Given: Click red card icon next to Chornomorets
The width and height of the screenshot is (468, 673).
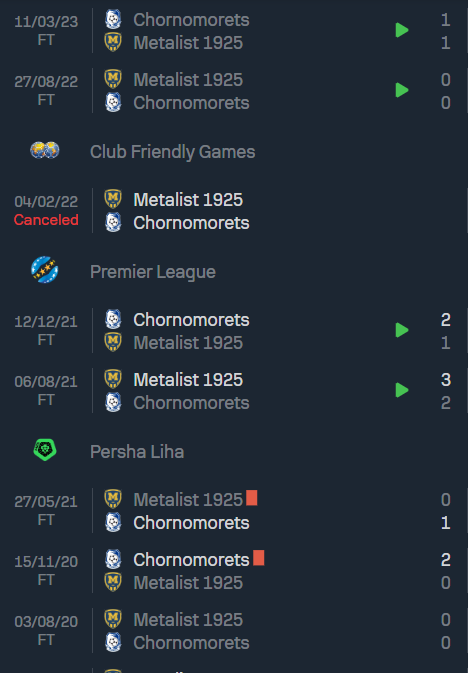Looking at the screenshot, I should (258, 558).
